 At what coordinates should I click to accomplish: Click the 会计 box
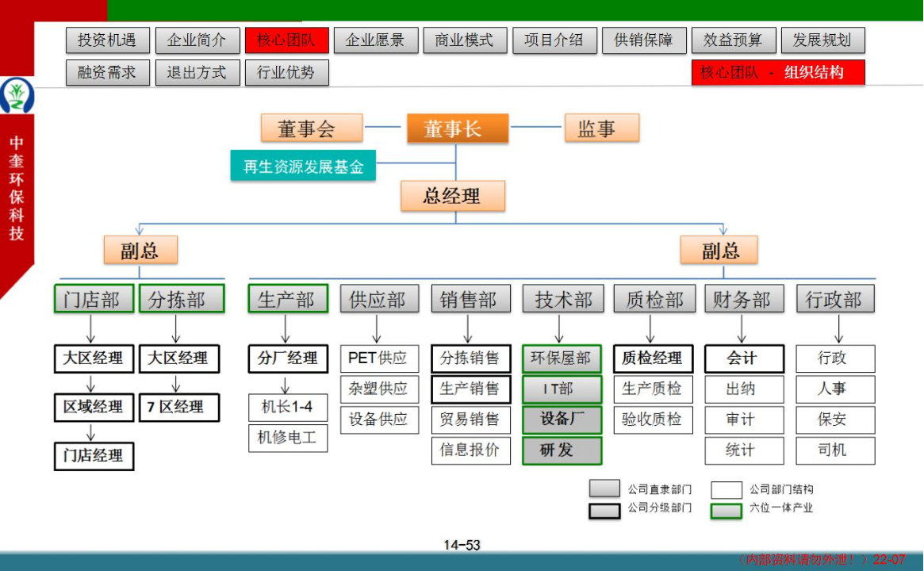pyautogui.click(x=744, y=358)
